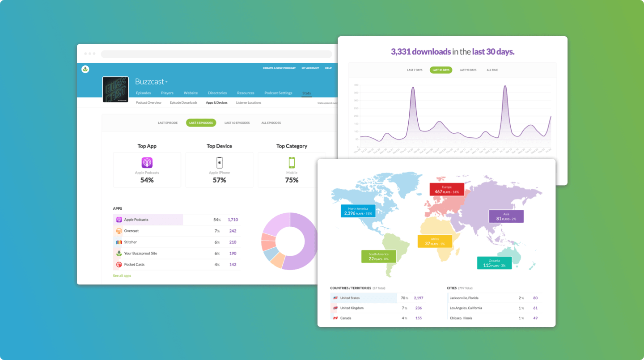Click the United States flag icon
The width and height of the screenshot is (644, 360).
coord(335,298)
